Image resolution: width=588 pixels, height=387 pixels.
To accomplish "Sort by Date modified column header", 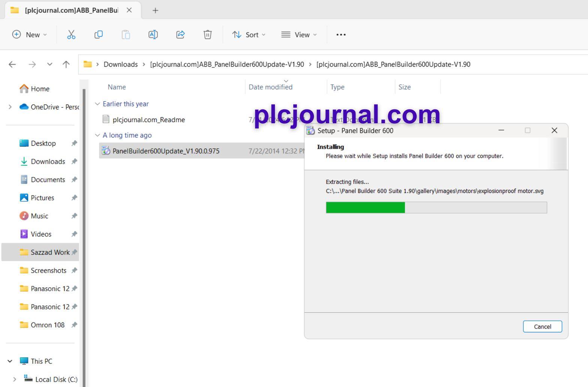I will coord(270,87).
